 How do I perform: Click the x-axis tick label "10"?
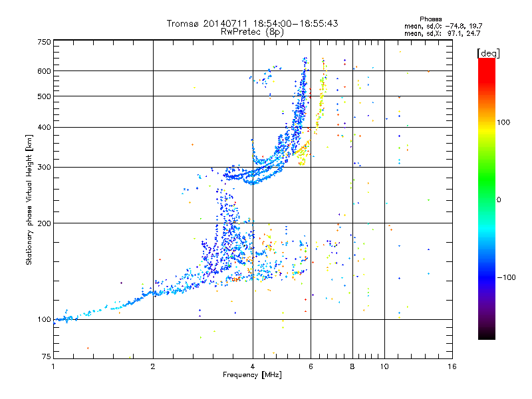tap(384, 366)
